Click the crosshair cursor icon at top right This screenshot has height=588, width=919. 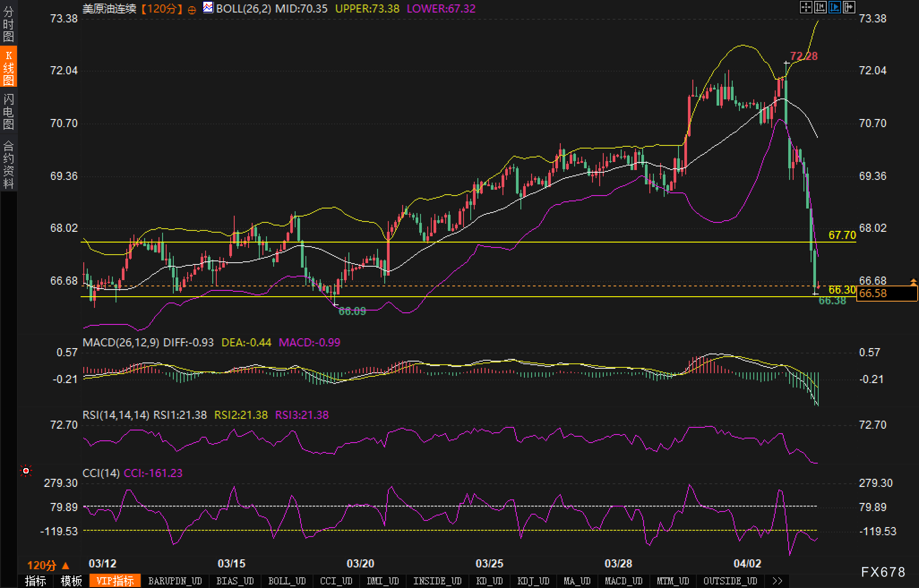806,8
